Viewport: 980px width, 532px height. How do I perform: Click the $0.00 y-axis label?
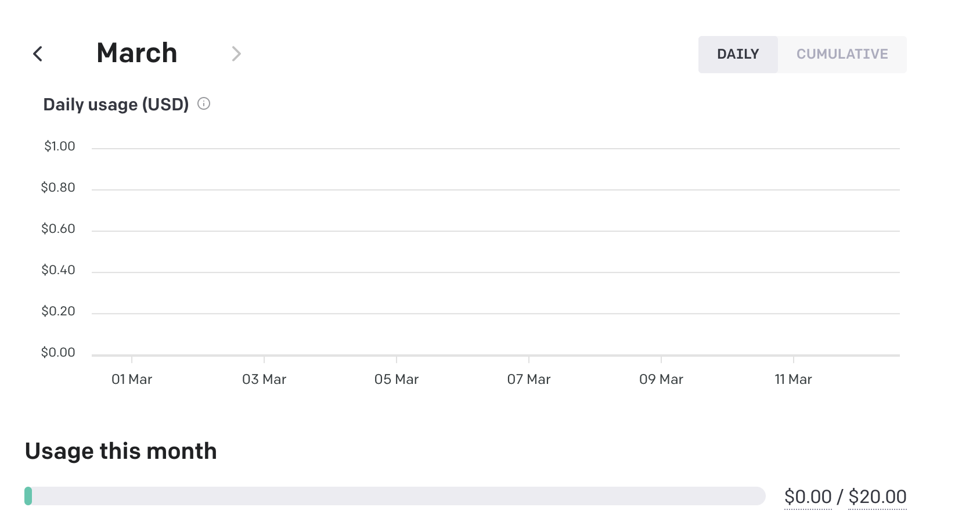(58, 353)
